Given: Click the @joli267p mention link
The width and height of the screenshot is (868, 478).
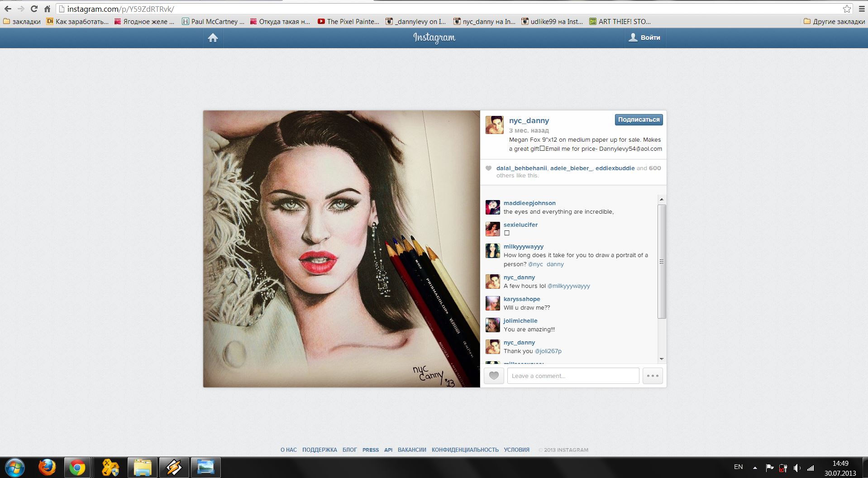Looking at the screenshot, I should [x=548, y=351].
